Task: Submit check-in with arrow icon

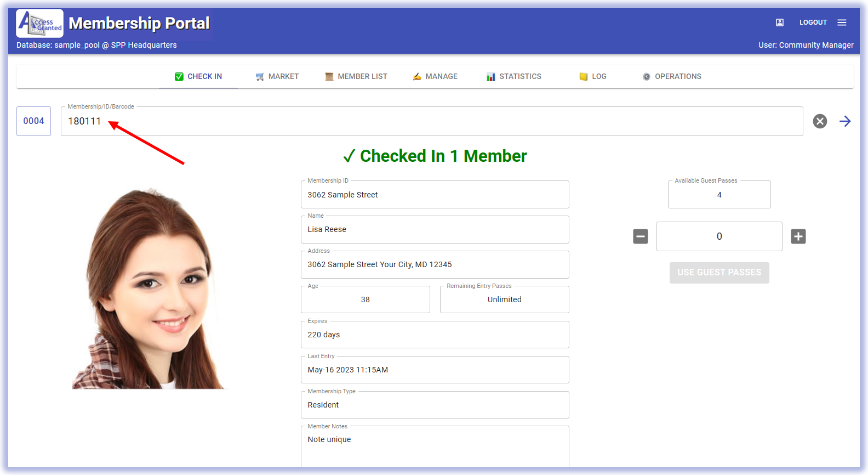Action: point(845,121)
